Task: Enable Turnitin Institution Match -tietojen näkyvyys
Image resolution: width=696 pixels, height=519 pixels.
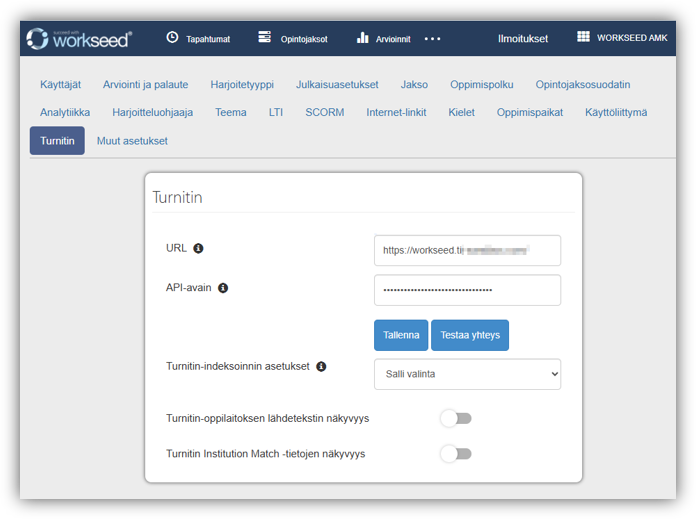Action: click(x=456, y=454)
